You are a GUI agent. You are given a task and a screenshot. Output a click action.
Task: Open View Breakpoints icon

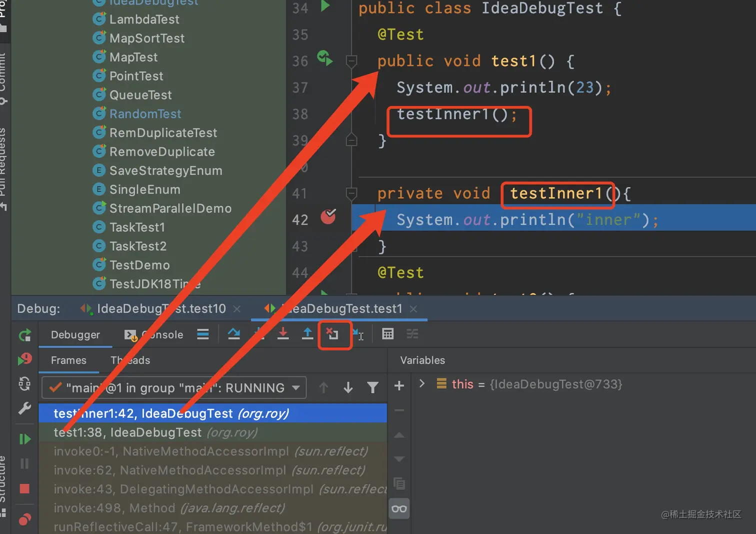point(24,519)
